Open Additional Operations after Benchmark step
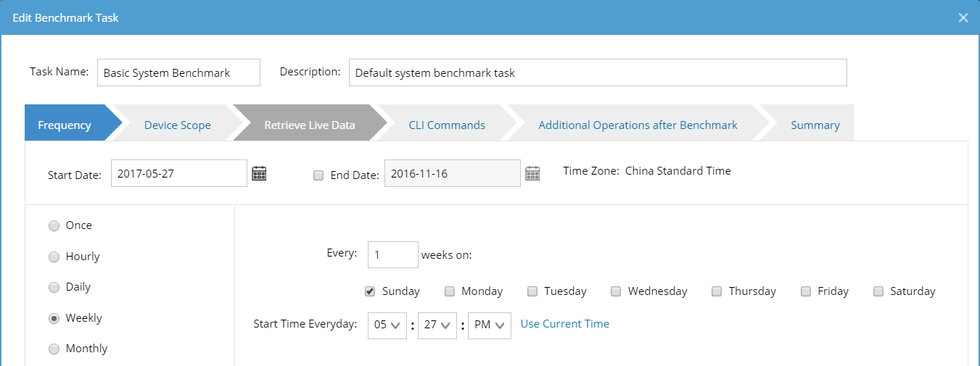This screenshot has width=980, height=366. tap(638, 125)
